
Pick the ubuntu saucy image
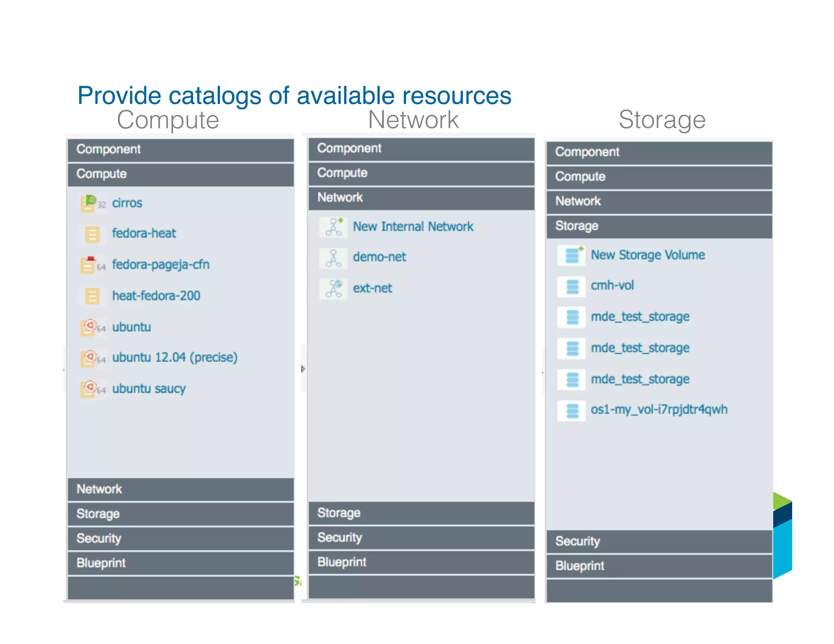click(x=149, y=388)
